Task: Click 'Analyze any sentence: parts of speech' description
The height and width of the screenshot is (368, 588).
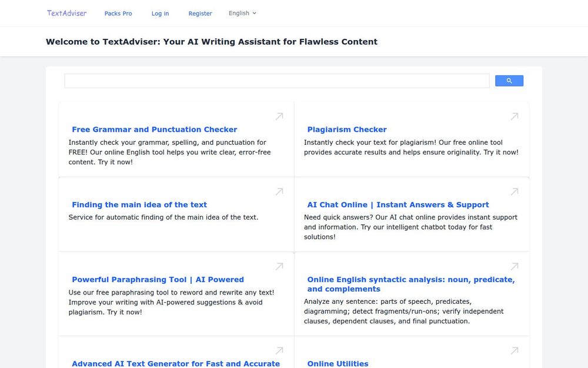Action: tap(403, 311)
